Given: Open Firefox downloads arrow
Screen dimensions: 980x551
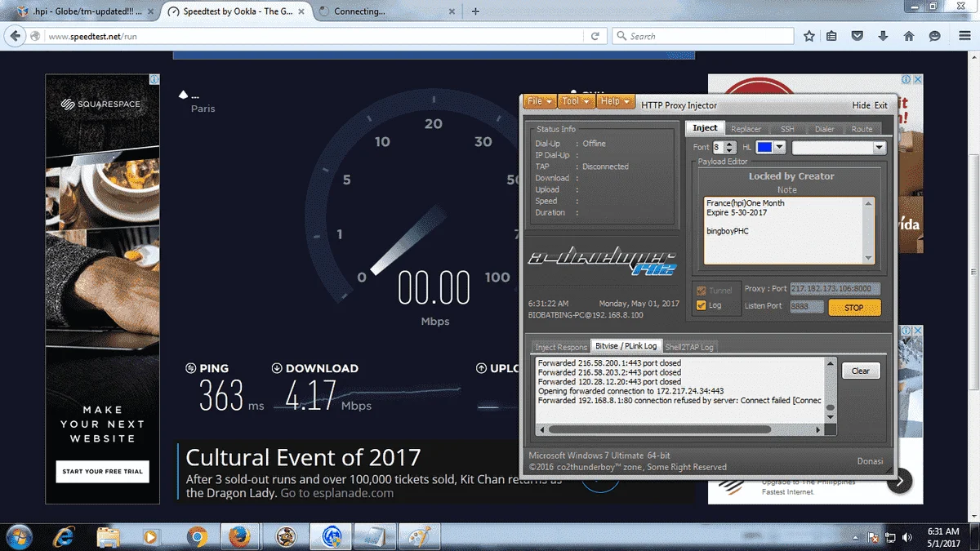Looking at the screenshot, I should tap(883, 36).
